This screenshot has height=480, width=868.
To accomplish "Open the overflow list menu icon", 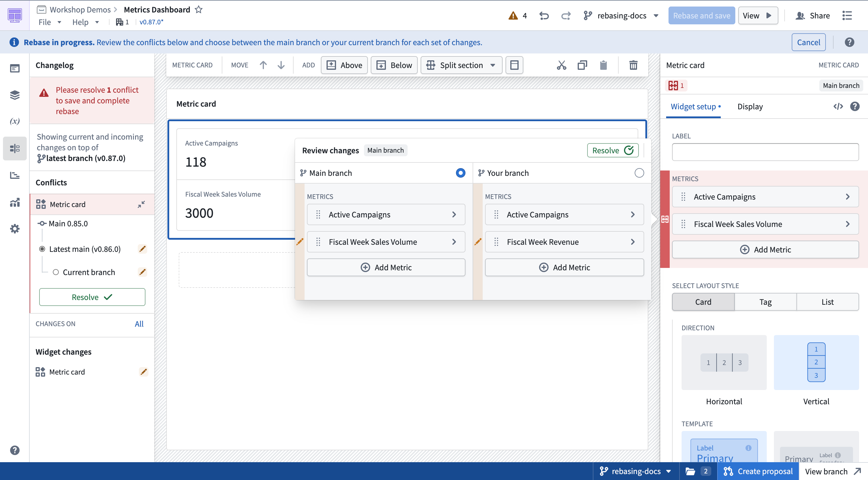I will pos(847,15).
